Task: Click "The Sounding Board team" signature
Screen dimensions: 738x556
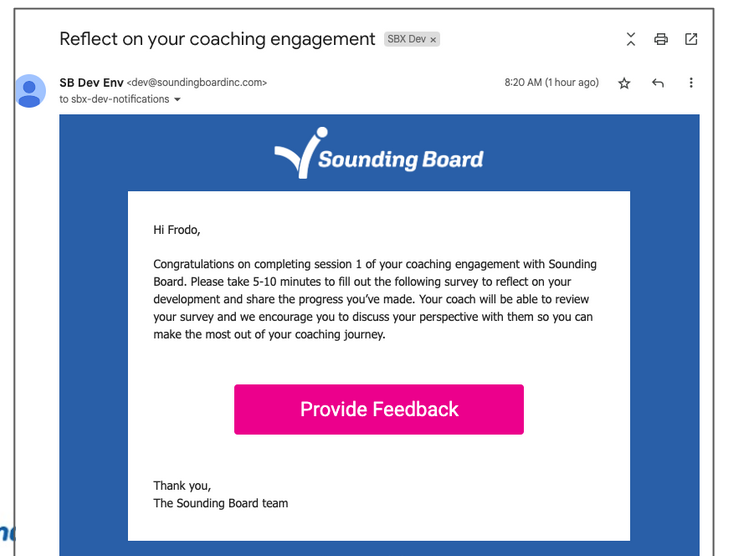Action: click(x=220, y=503)
